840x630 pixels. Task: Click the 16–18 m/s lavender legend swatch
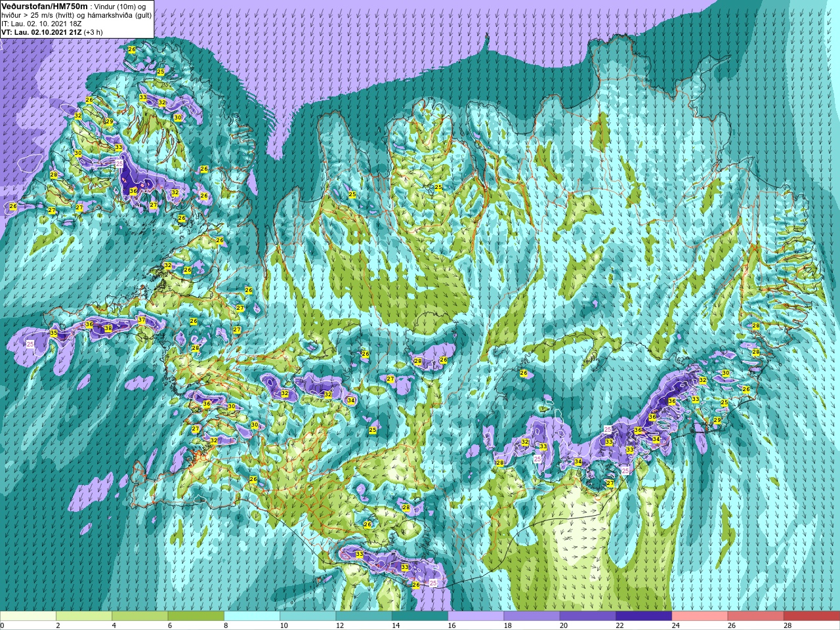click(x=476, y=616)
